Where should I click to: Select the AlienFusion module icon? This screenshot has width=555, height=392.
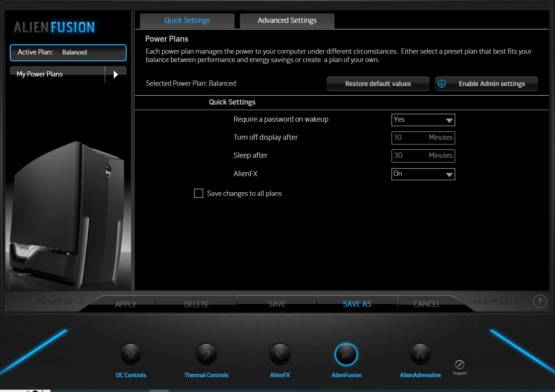coord(346,354)
